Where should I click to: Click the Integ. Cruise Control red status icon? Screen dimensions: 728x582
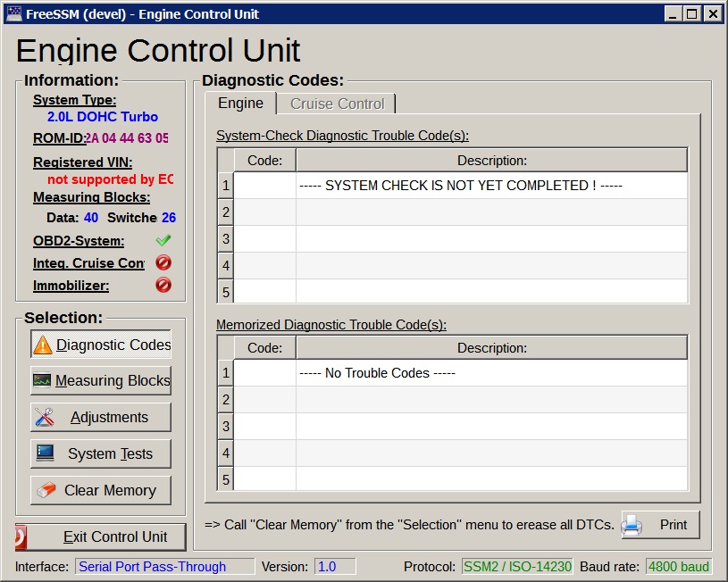click(163, 263)
